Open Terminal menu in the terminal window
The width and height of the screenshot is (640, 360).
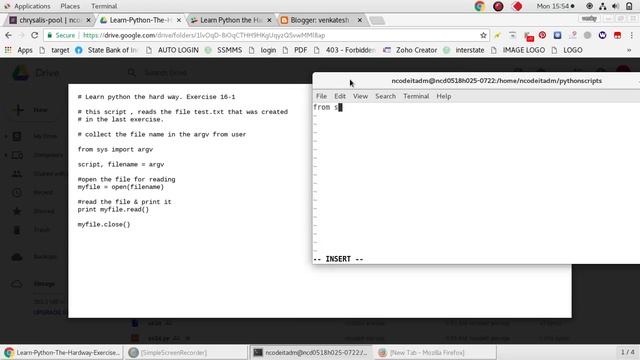416,96
